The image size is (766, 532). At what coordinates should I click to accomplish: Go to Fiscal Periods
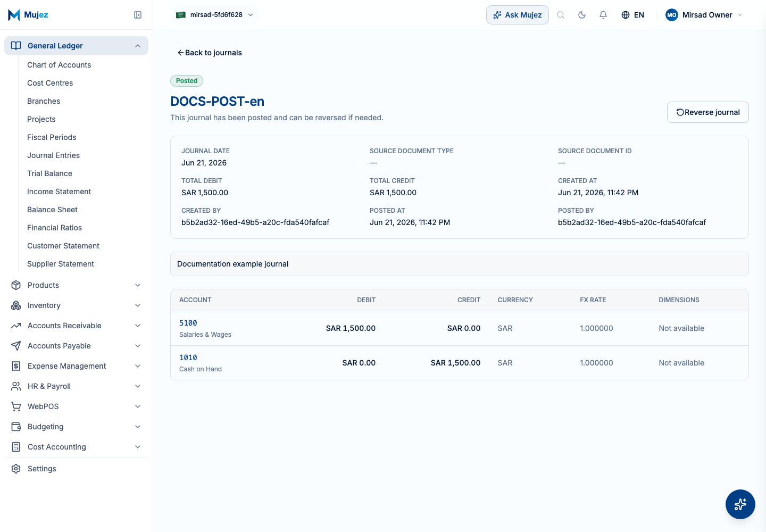coord(52,137)
